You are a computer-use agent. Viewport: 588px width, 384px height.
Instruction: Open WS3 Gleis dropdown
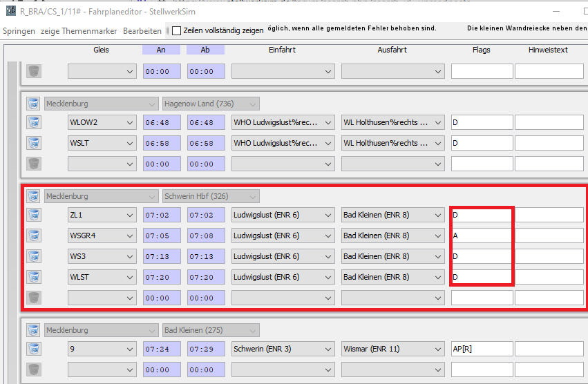pyautogui.click(x=102, y=256)
